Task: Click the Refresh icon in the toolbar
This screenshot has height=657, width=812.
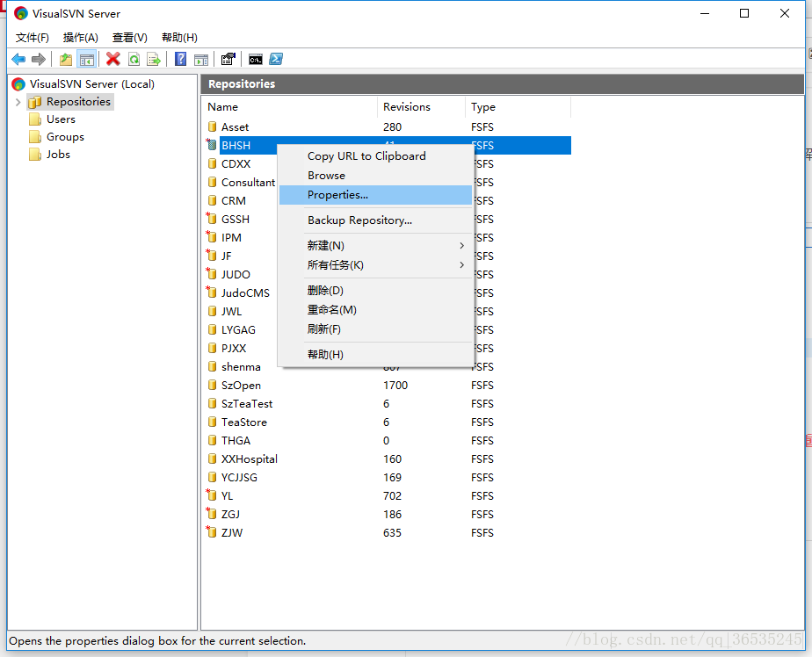Action: click(134, 59)
